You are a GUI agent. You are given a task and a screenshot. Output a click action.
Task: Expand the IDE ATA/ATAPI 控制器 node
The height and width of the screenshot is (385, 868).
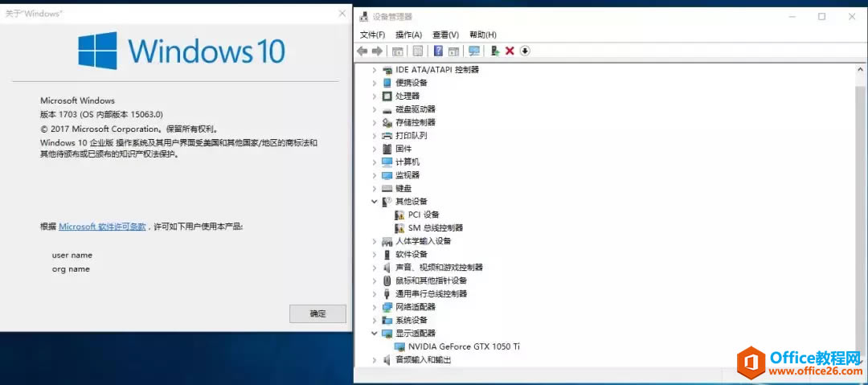(x=375, y=70)
